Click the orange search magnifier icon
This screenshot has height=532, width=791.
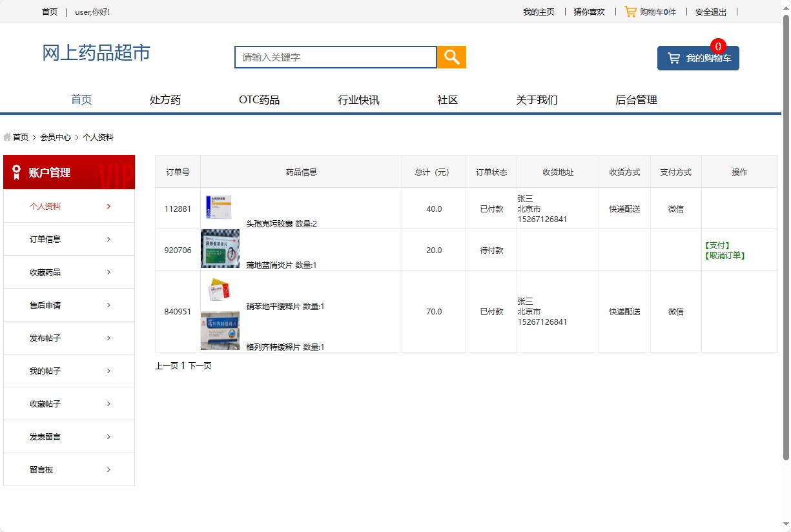click(451, 57)
